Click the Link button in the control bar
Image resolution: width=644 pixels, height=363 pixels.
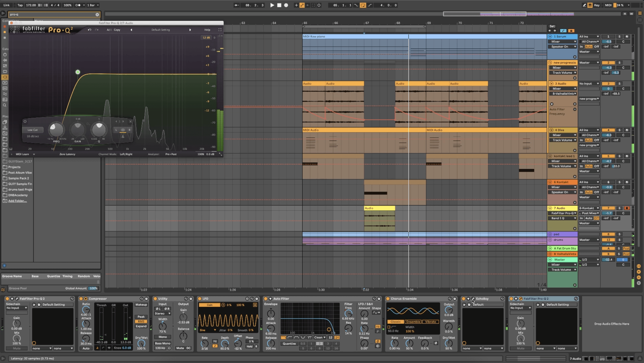(x=6, y=5)
